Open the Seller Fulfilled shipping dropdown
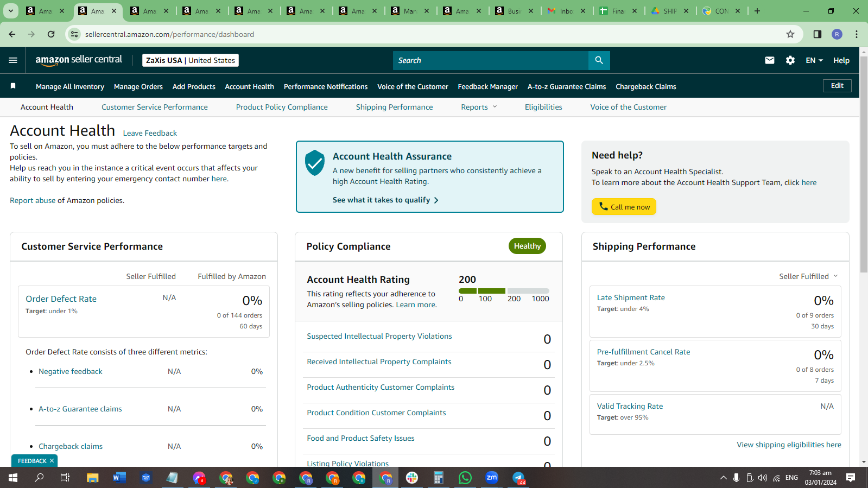 808,276
